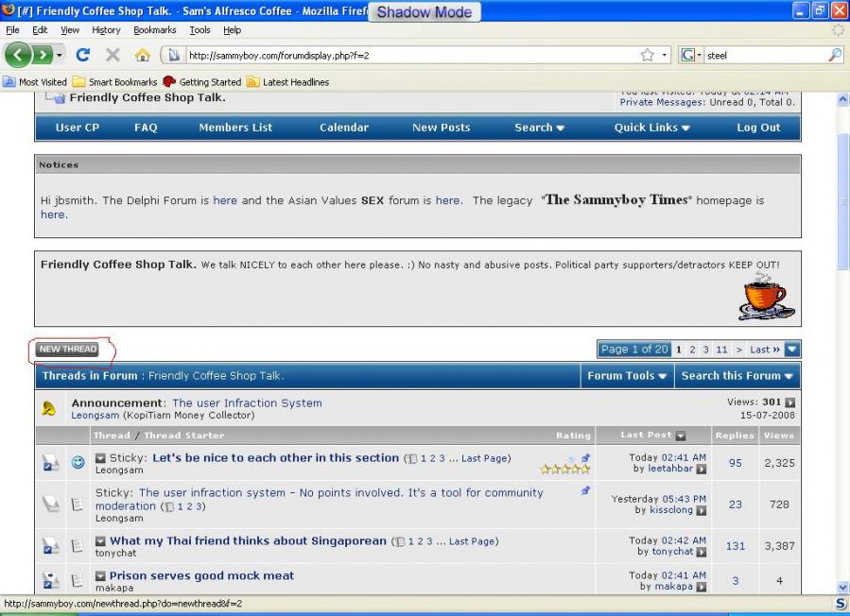Bookmark this page with the star icon

pyautogui.click(x=648, y=55)
